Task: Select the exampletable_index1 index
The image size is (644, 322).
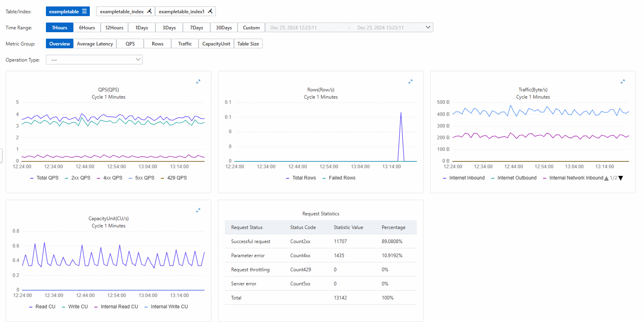Action: pyautogui.click(x=185, y=11)
